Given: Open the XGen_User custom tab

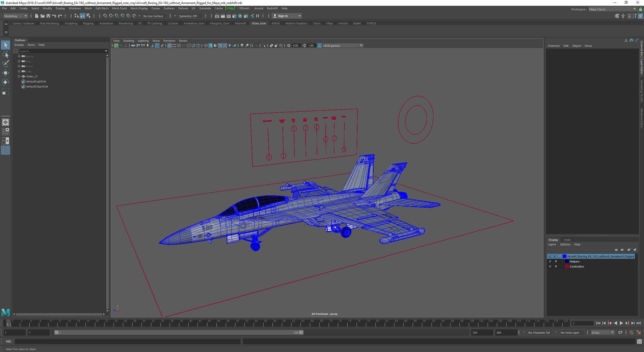Looking at the screenshot, I should pos(258,23).
